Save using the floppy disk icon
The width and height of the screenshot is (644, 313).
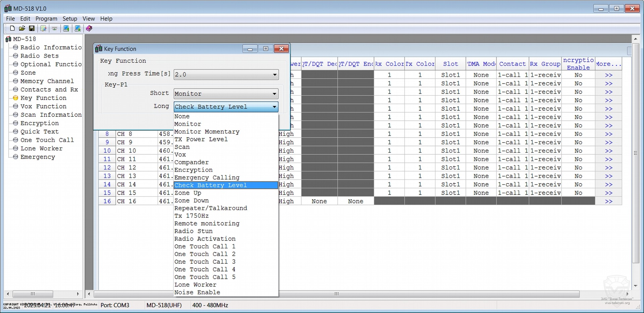pos(32,29)
